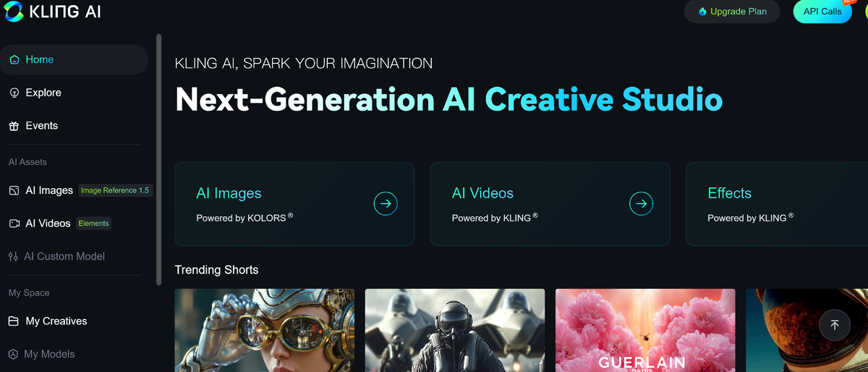Click the My Models hexagon icon
The image size is (868, 372).
tap(13, 354)
